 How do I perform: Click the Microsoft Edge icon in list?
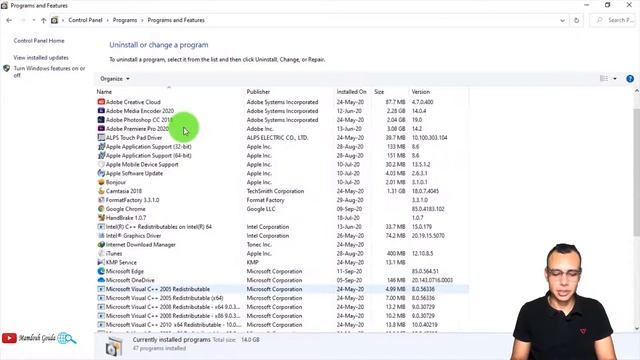(x=101, y=271)
